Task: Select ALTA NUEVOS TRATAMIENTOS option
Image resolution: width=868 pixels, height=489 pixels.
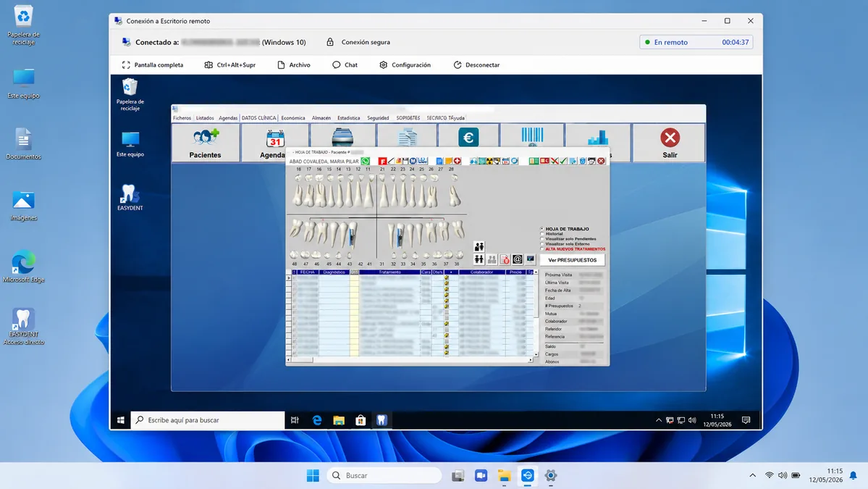Action: click(x=542, y=248)
